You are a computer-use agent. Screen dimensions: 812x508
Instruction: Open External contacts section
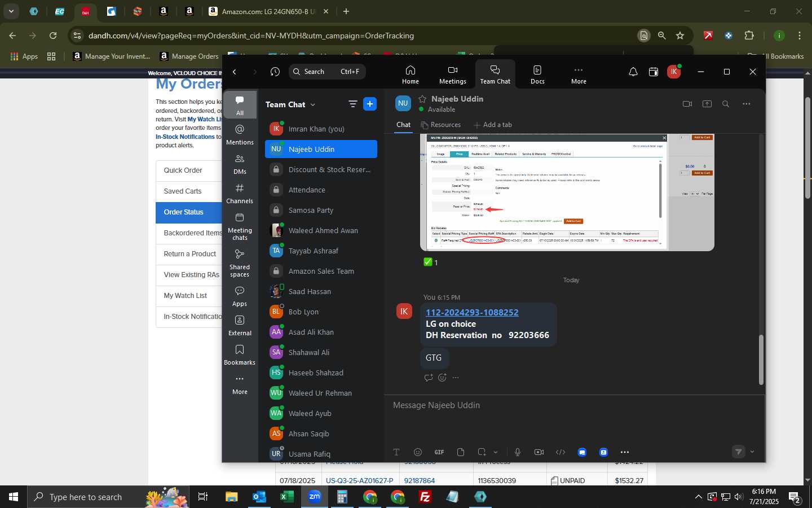(240, 326)
